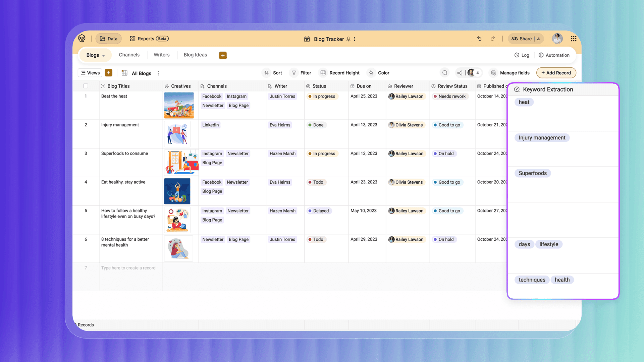This screenshot has width=644, height=362.
Task: Open the Log panel
Action: click(522, 55)
